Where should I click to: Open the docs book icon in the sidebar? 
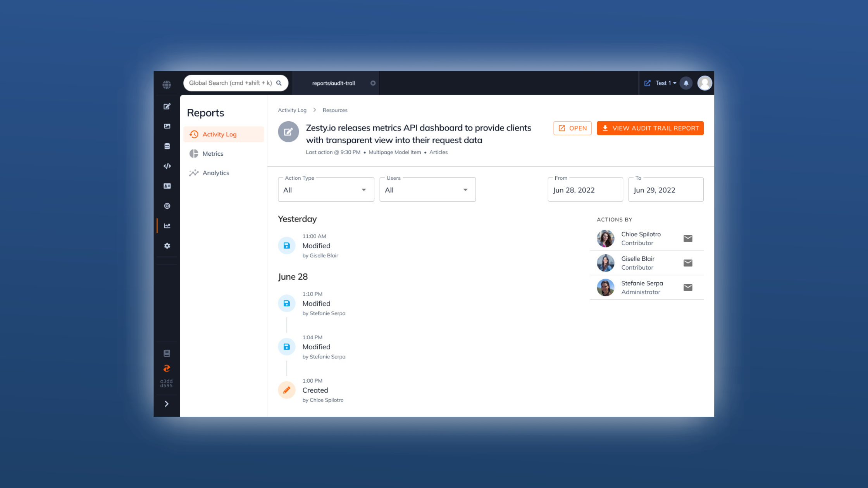pyautogui.click(x=167, y=353)
